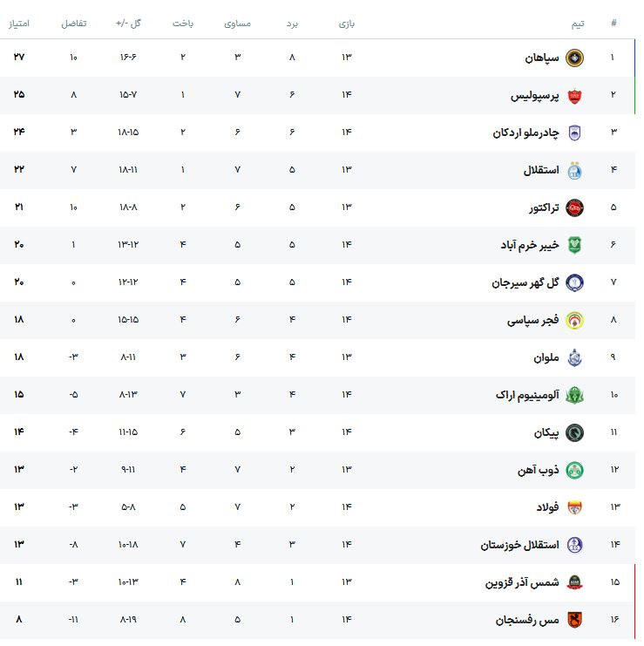Open the Kheybar Khorramabad (خیبر خرم آباد) logo
Image resolution: width=644 pixels, height=646 pixels.
pyautogui.click(x=574, y=245)
